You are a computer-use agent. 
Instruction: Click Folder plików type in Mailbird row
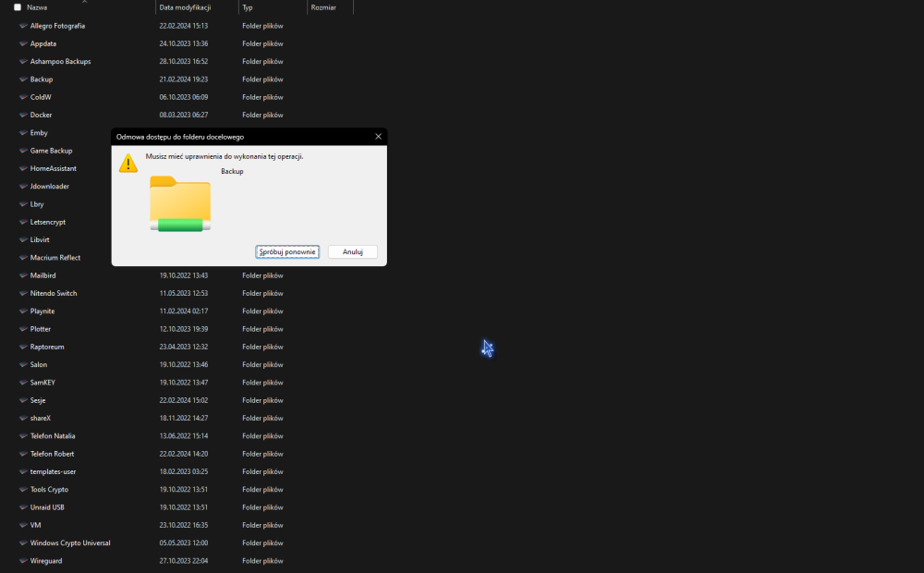262,275
